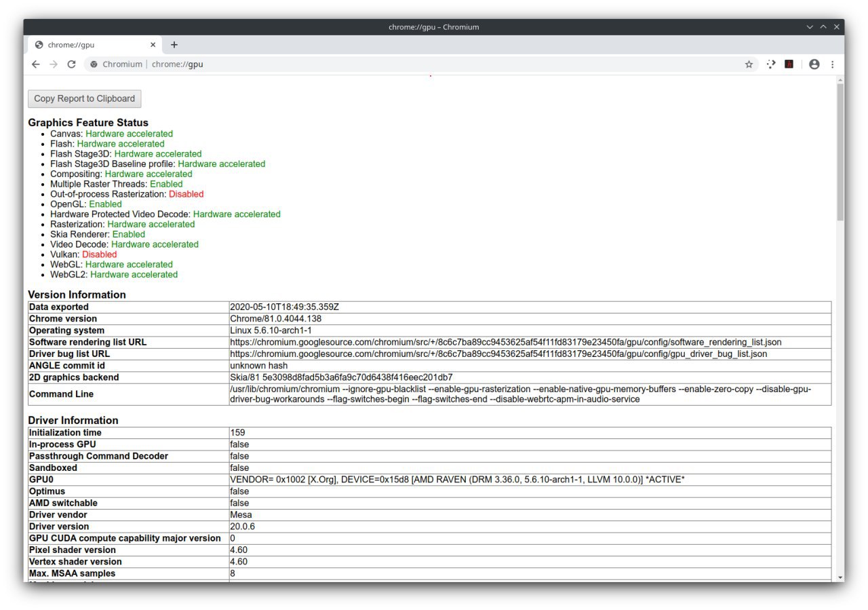The height and width of the screenshot is (610, 868).
Task: Click Hardware Protected Video Decode entry
Action: coord(165,214)
